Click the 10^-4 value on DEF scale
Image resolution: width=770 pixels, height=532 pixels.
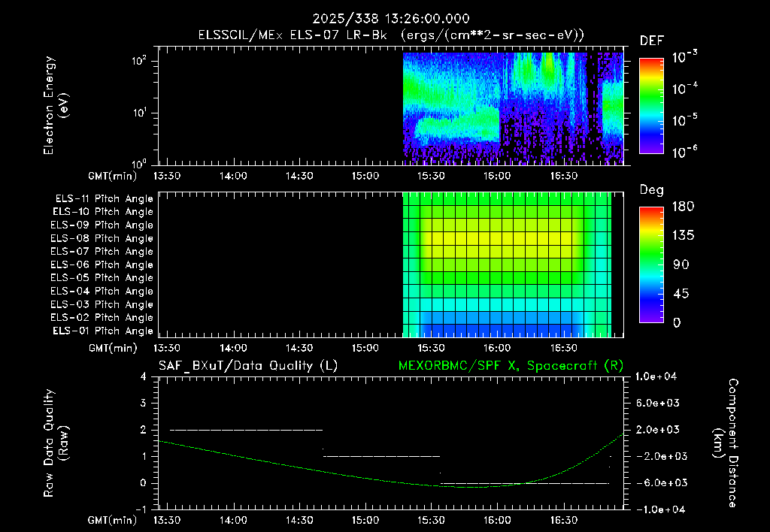685,89
